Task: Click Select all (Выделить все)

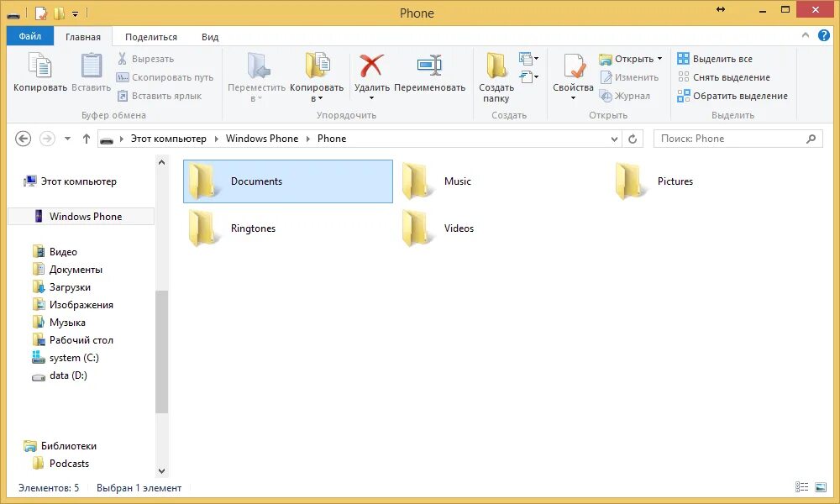Action: click(x=715, y=59)
